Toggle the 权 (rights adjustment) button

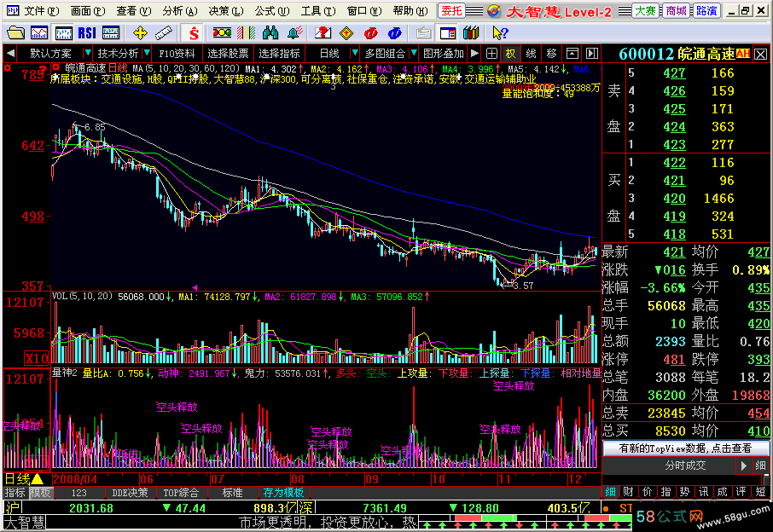click(511, 53)
